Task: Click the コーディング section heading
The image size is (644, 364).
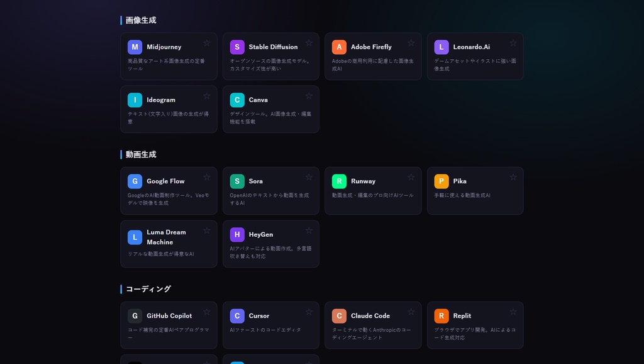Action: click(x=148, y=289)
